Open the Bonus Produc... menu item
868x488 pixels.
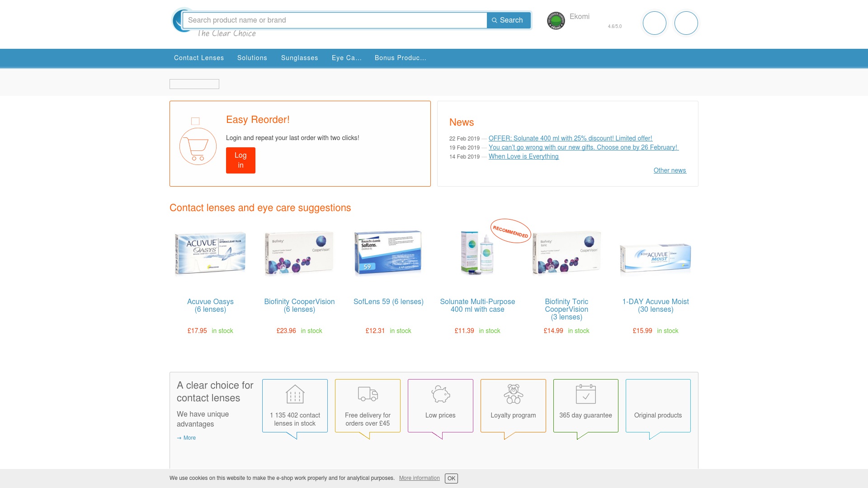[401, 58]
